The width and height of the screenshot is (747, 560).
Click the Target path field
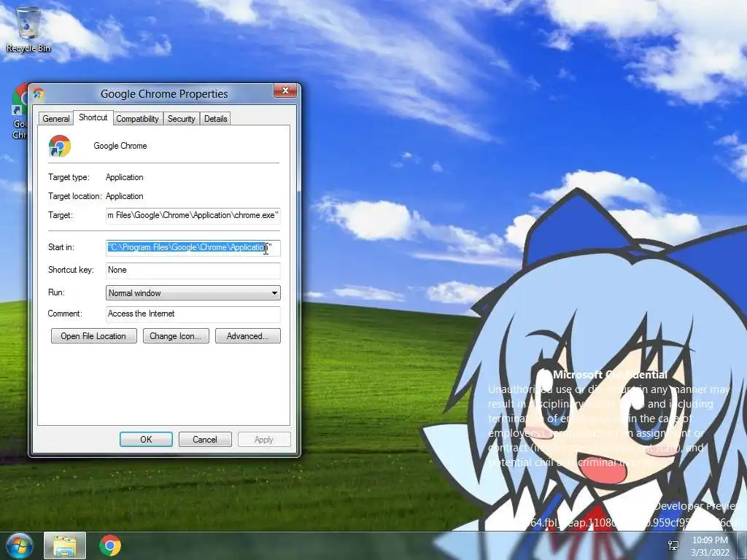pos(193,215)
